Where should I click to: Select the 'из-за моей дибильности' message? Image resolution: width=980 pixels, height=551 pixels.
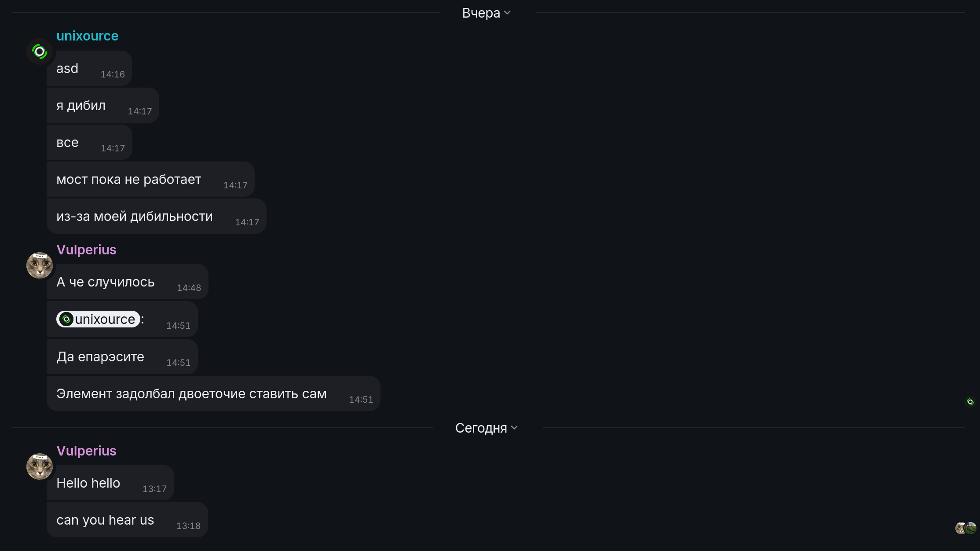[157, 216]
